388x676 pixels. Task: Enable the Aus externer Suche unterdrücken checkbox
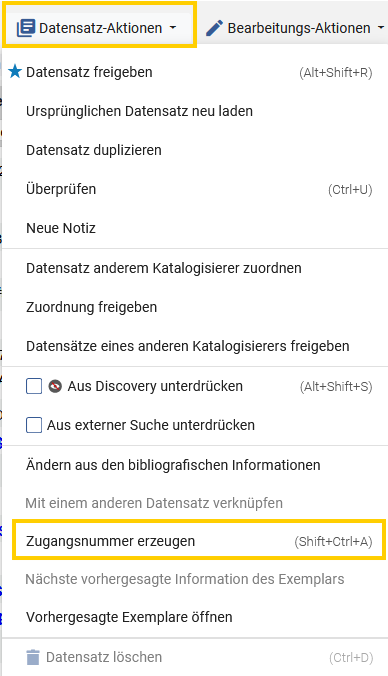[x=34, y=425]
